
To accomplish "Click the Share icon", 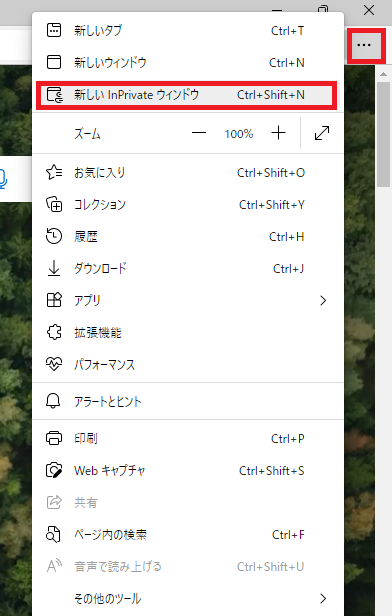I will pos(54,502).
